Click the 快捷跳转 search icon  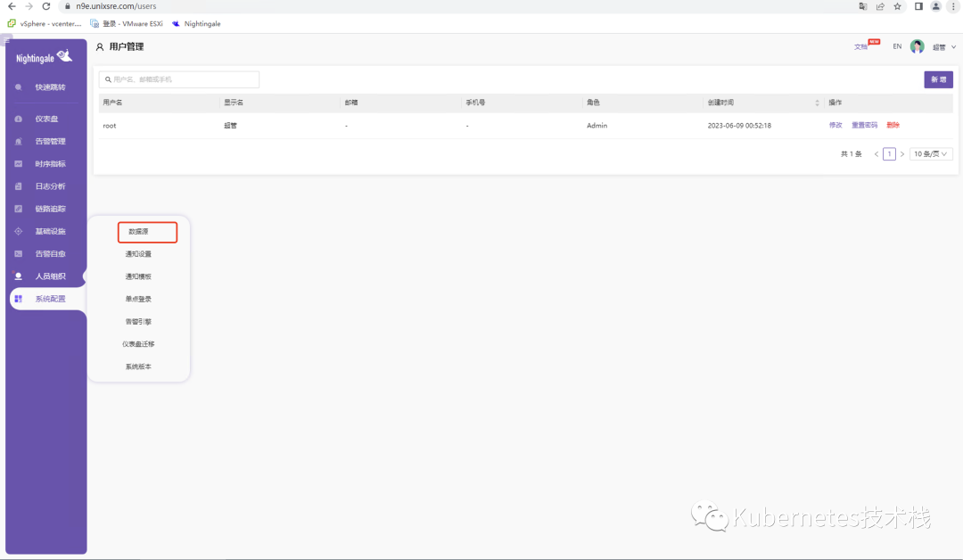(19, 87)
